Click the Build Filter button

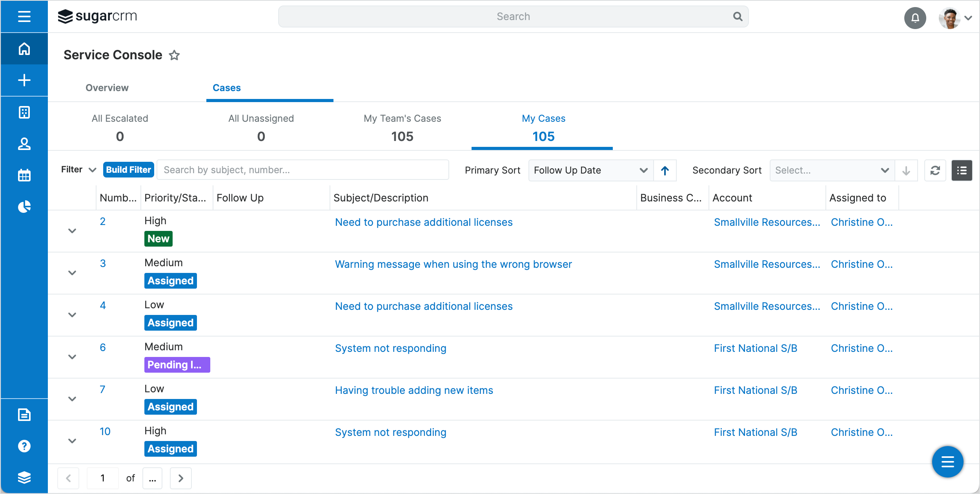pyautogui.click(x=128, y=170)
